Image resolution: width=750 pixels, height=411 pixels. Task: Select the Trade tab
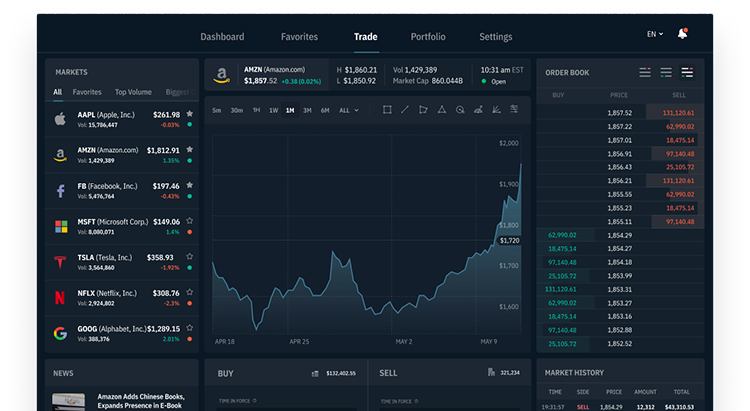[x=366, y=37]
